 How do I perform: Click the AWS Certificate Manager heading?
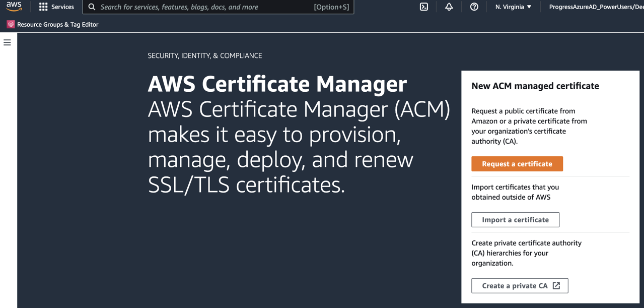(277, 84)
